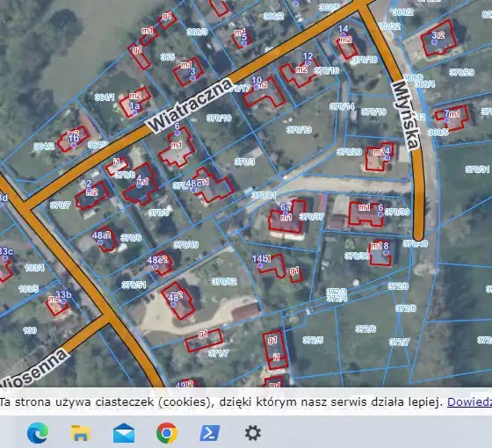Click the Młyńska street label
The image size is (492, 448).
point(405,114)
